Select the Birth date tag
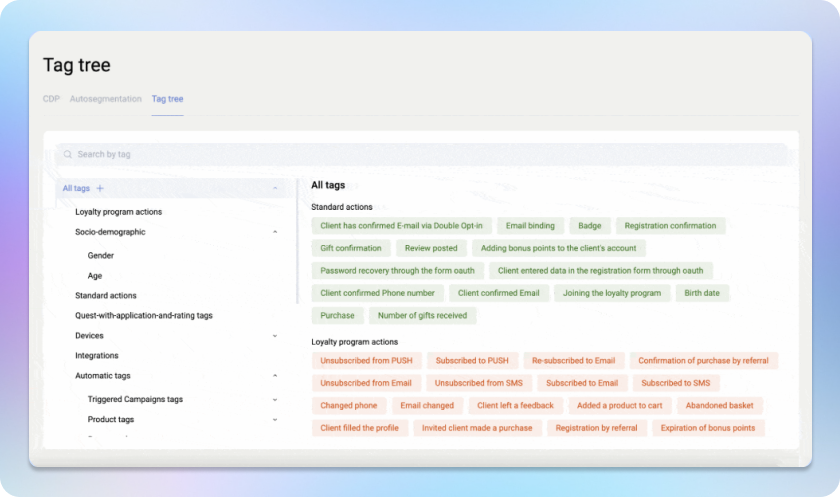Screen dimensions: 840x497 click(x=702, y=293)
